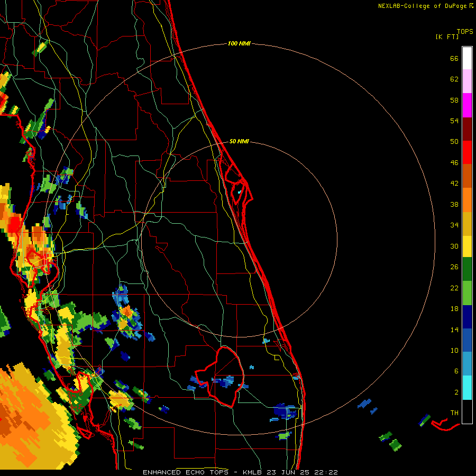Click the red echo core near Tampa Bay
Image resolution: width=476 pixels, height=476 pixels.
tap(14, 225)
